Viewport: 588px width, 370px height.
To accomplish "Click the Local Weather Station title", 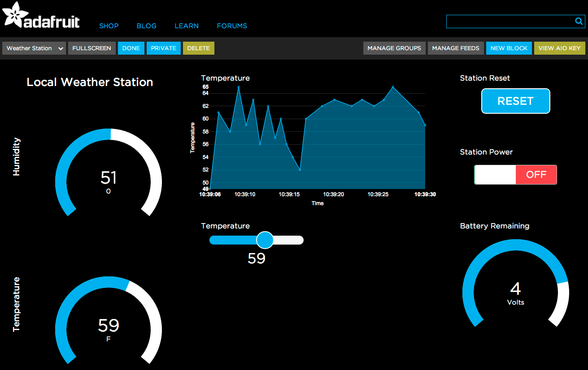I will [90, 82].
